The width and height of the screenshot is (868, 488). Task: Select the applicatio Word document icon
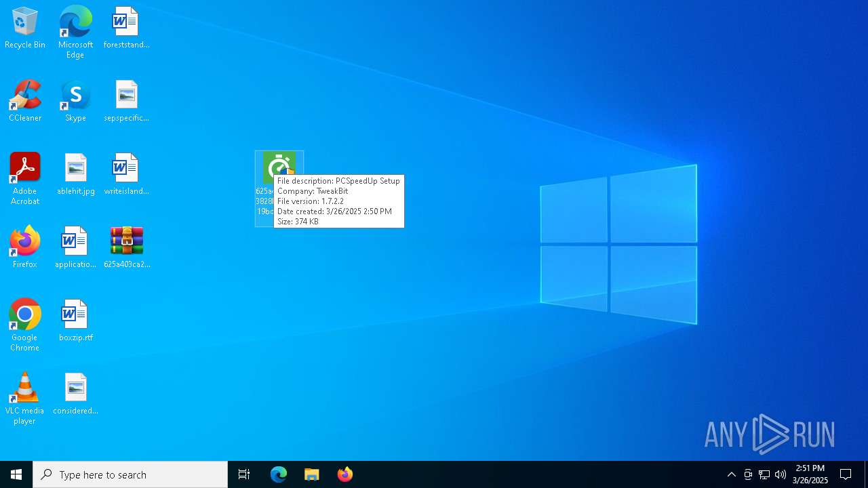pos(75,248)
